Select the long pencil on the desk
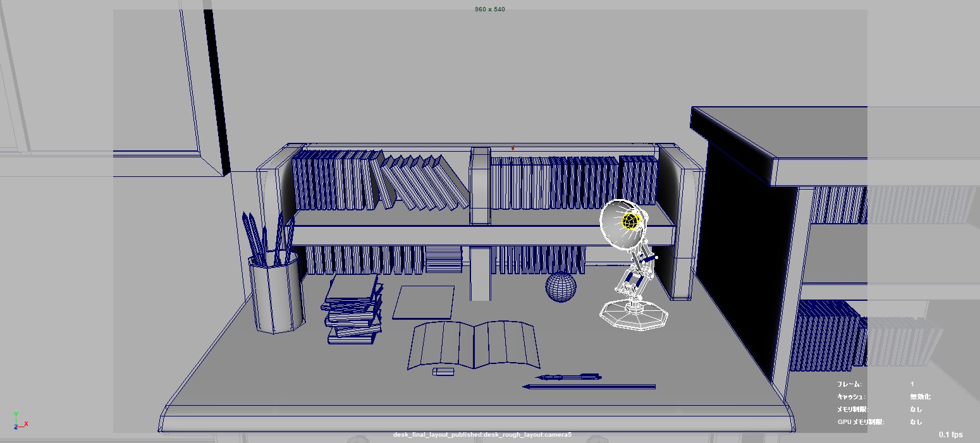The image size is (980, 443). (x=589, y=386)
